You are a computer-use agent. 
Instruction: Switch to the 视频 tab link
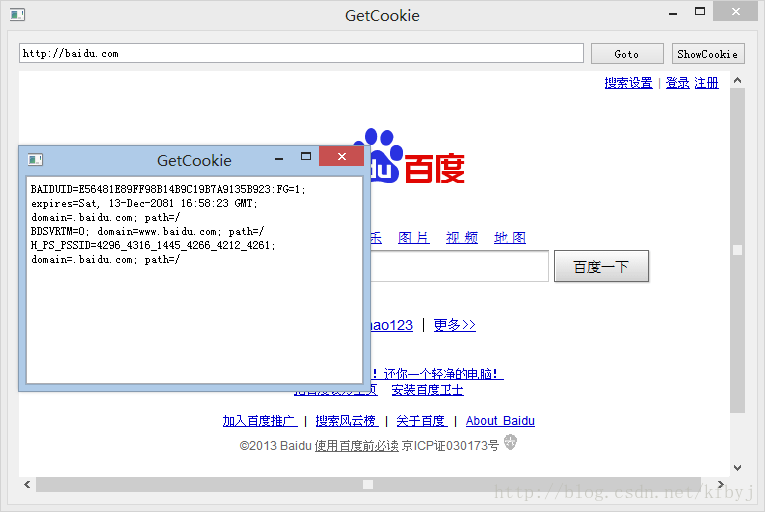[462, 238]
